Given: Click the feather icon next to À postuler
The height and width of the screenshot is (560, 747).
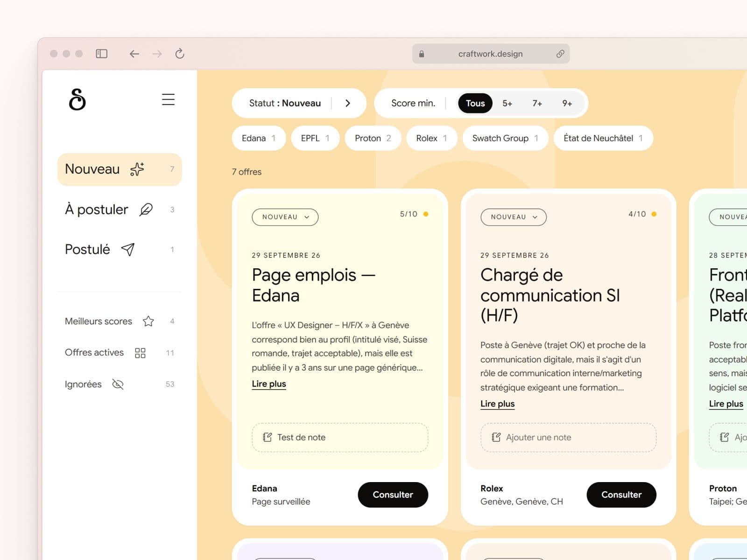Looking at the screenshot, I should coord(146,210).
